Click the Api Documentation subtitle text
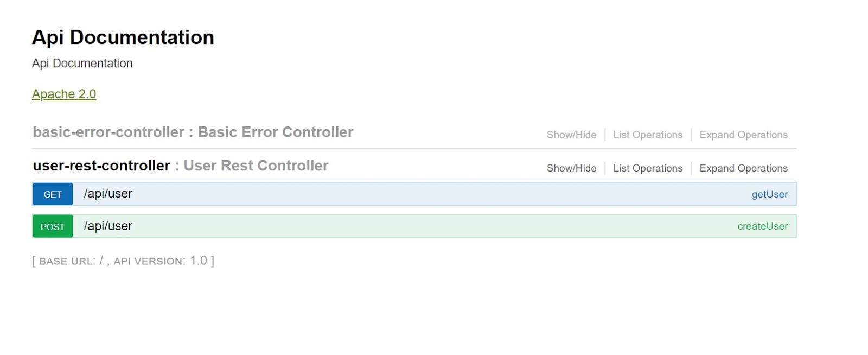The height and width of the screenshot is (355, 868). click(82, 64)
